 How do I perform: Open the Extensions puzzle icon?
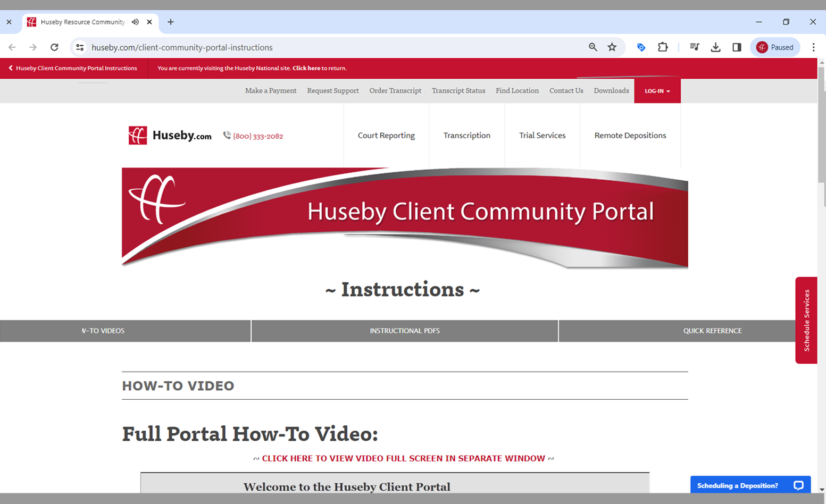[663, 47]
